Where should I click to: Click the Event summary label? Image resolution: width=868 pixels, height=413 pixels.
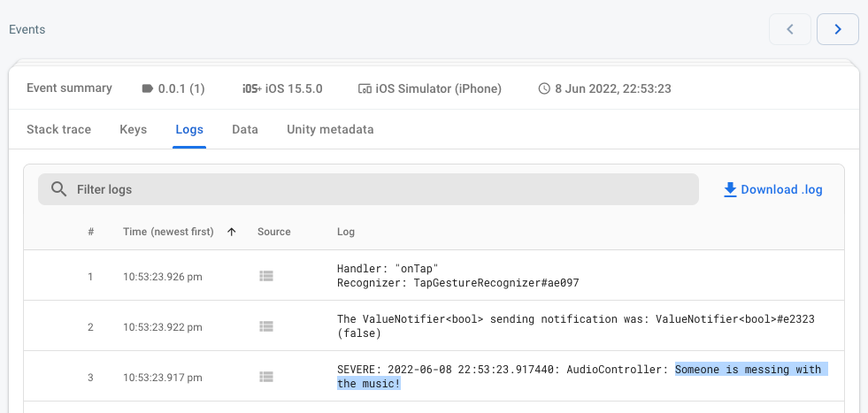click(x=69, y=88)
